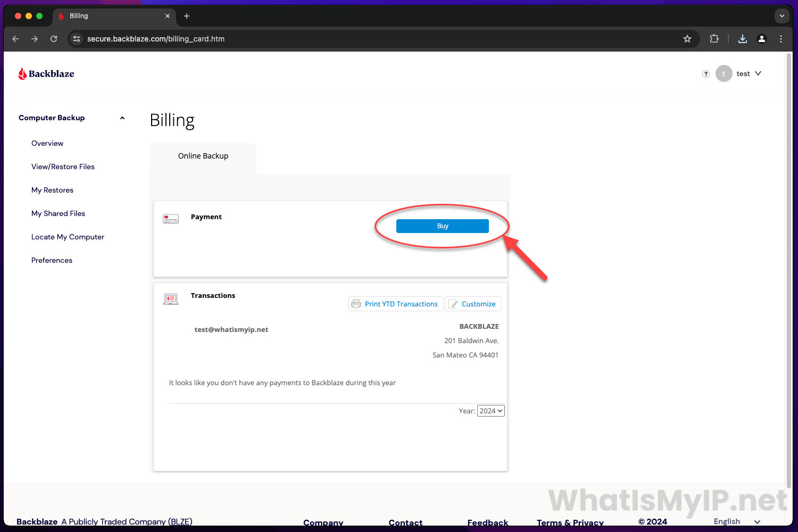Click the browser back arrow
The height and width of the screenshot is (532, 798).
pyautogui.click(x=15, y=39)
